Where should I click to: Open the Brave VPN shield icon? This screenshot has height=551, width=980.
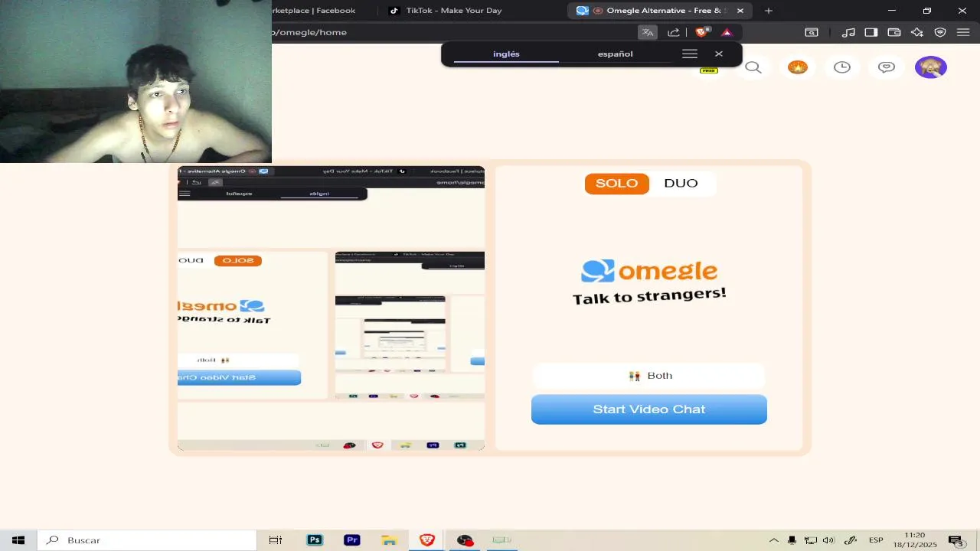(940, 32)
